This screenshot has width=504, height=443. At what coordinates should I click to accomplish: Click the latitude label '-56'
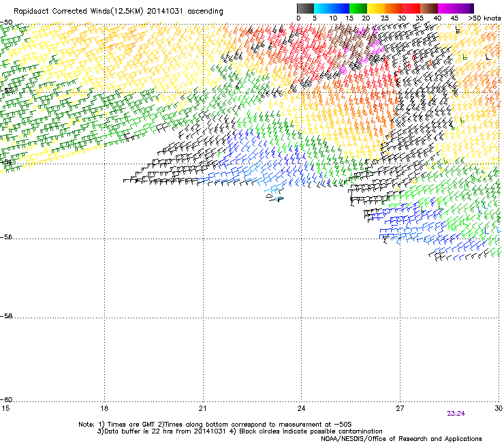tap(6, 236)
